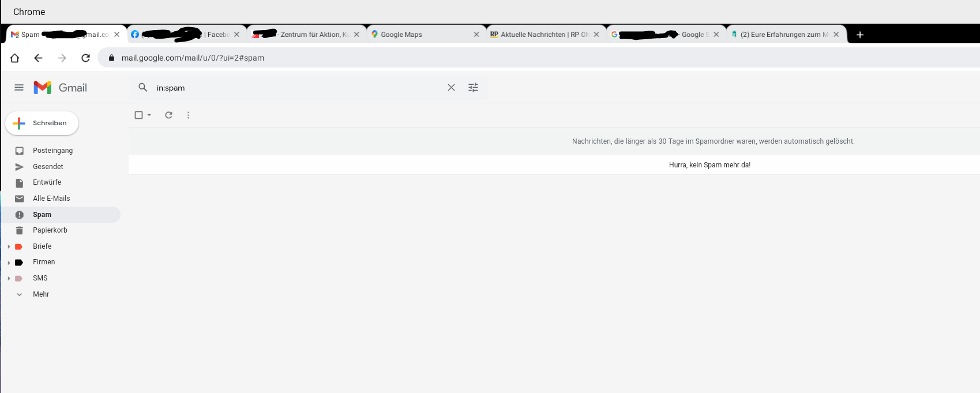
Task: Show advanced search filter options
Action: point(473,88)
